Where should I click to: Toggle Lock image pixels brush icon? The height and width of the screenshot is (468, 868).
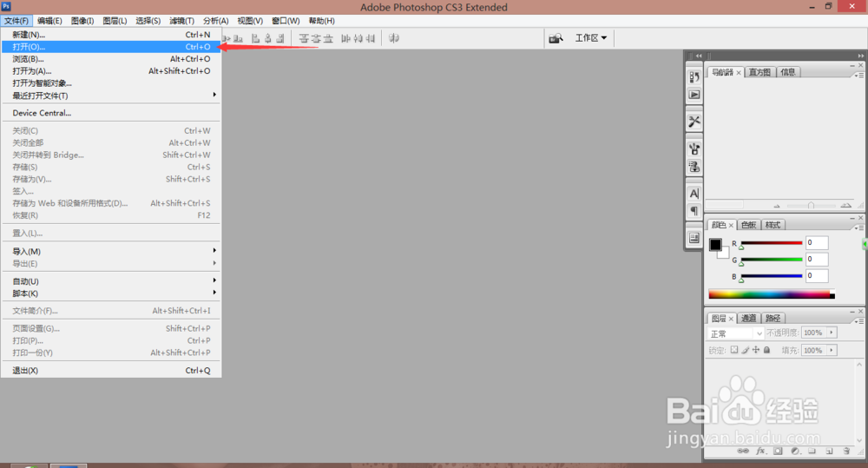pos(745,350)
